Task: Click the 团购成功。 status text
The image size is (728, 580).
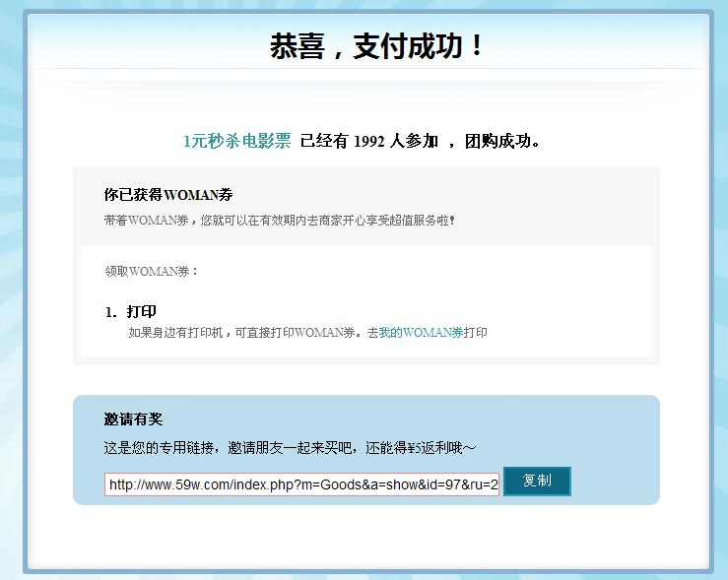Action: pyautogui.click(x=502, y=141)
